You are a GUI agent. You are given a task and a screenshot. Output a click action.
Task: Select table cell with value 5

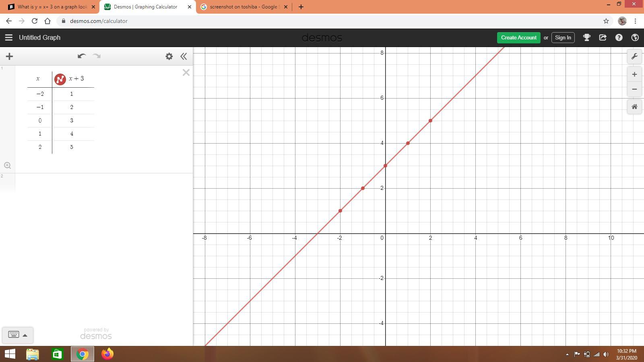(x=72, y=147)
